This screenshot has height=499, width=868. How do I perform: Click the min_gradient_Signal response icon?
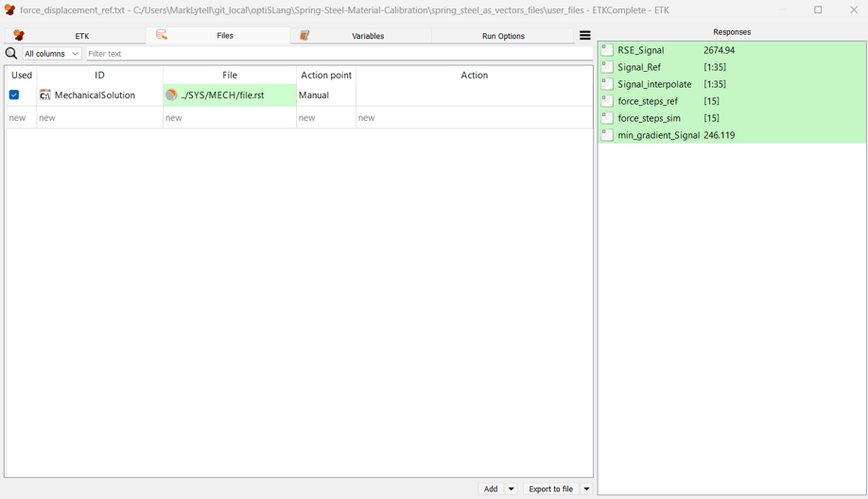tap(608, 135)
